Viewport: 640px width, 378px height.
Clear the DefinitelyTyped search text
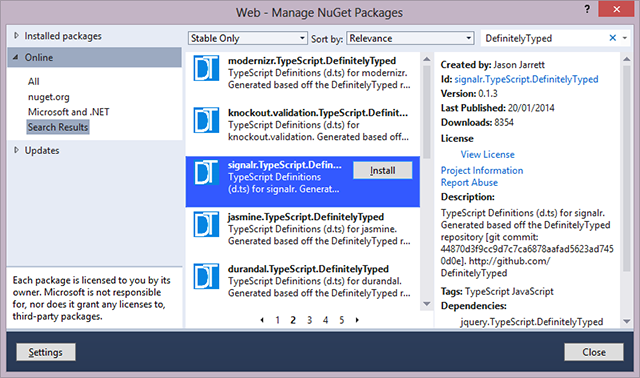point(612,38)
